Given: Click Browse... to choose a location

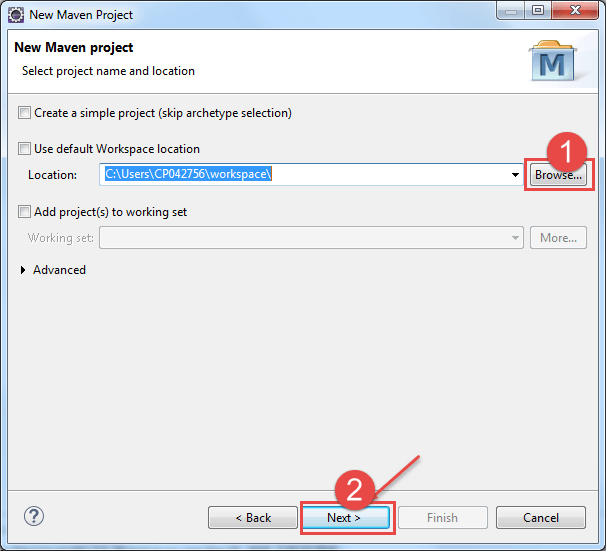Looking at the screenshot, I should click(557, 175).
